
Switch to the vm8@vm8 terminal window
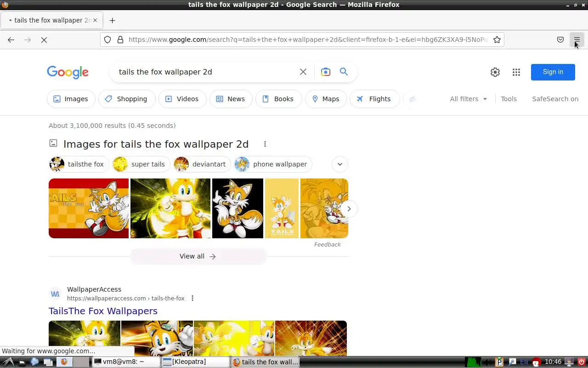(x=126, y=362)
